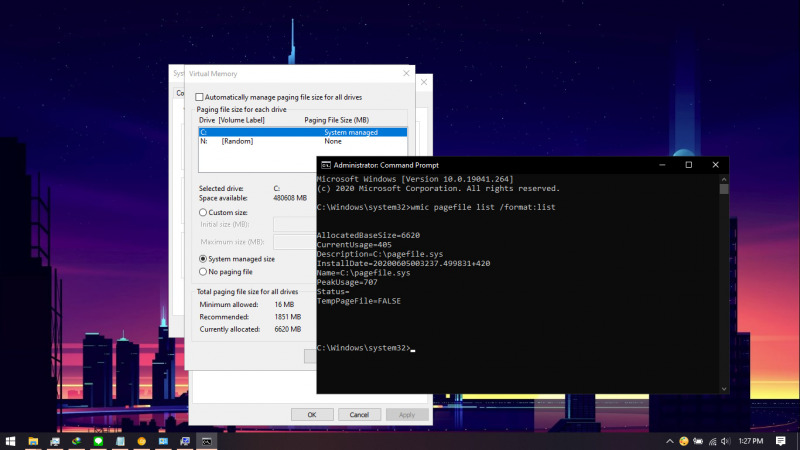
Task: Click OK in the background dialog
Action: [312, 414]
